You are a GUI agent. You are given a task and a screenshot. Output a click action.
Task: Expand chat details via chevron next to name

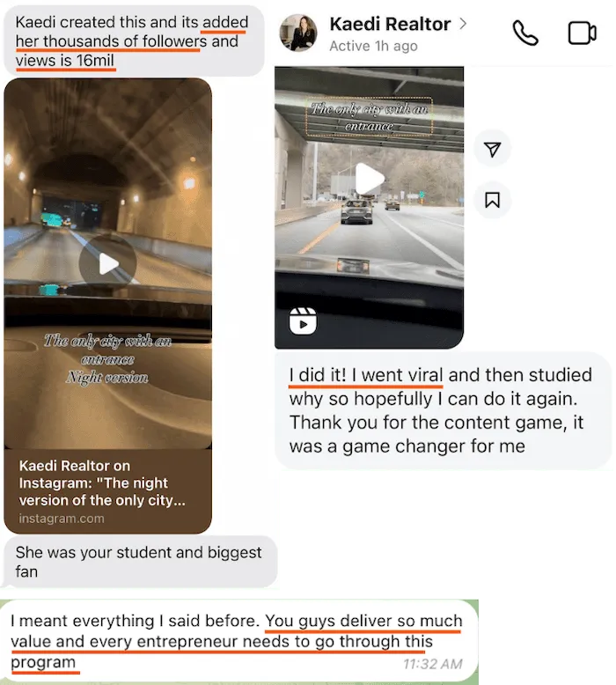tap(463, 24)
